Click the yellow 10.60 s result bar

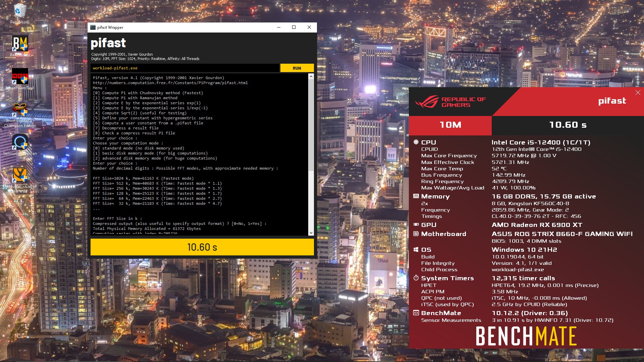click(202, 247)
